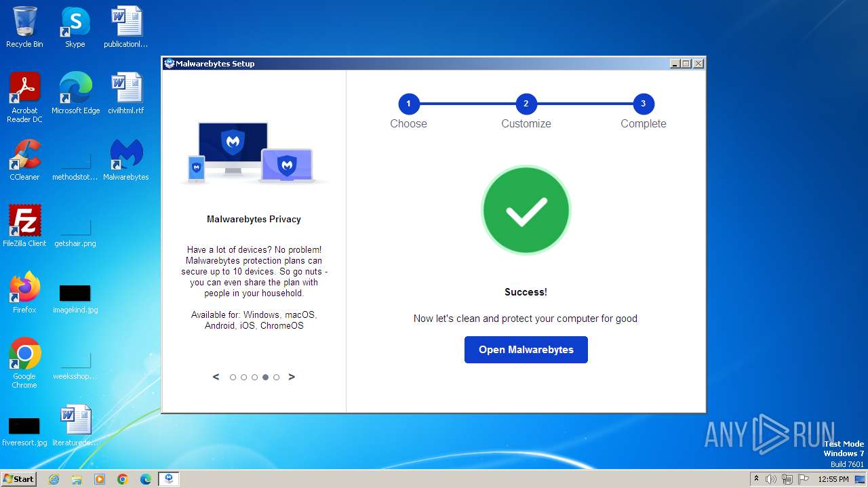Click the 'Success!' text
Viewport: 868px width, 488px height.
[x=526, y=292]
